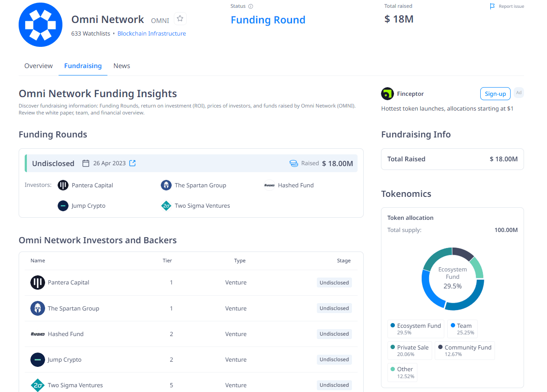Image resolution: width=547 pixels, height=392 pixels.
Task: Click the 633 Watchlists text
Action: click(91, 33)
